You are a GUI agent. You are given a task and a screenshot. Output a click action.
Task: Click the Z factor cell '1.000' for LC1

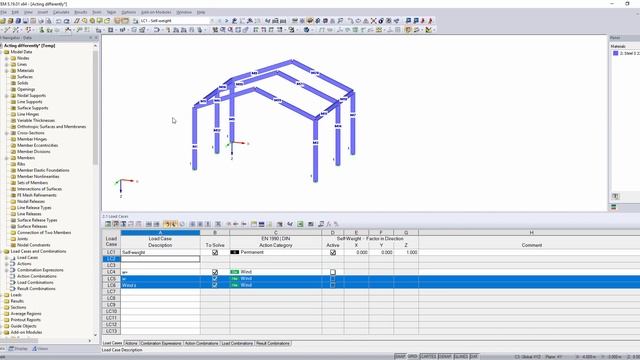pyautogui.click(x=406, y=253)
